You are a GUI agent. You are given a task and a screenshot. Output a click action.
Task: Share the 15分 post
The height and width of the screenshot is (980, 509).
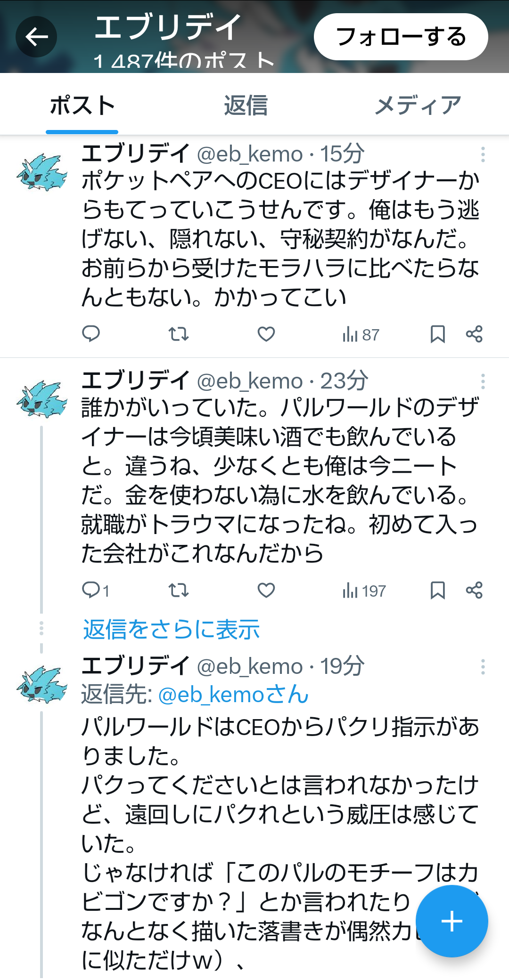474,334
